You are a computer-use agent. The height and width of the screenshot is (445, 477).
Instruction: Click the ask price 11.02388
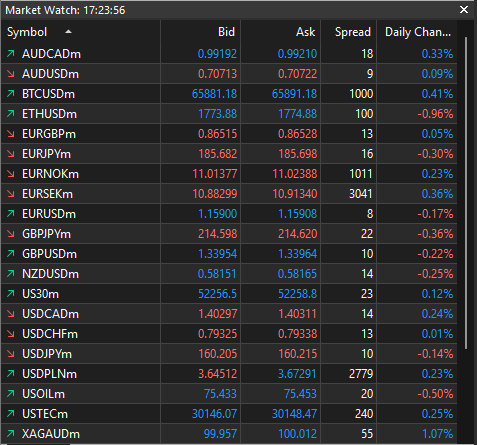click(295, 174)
